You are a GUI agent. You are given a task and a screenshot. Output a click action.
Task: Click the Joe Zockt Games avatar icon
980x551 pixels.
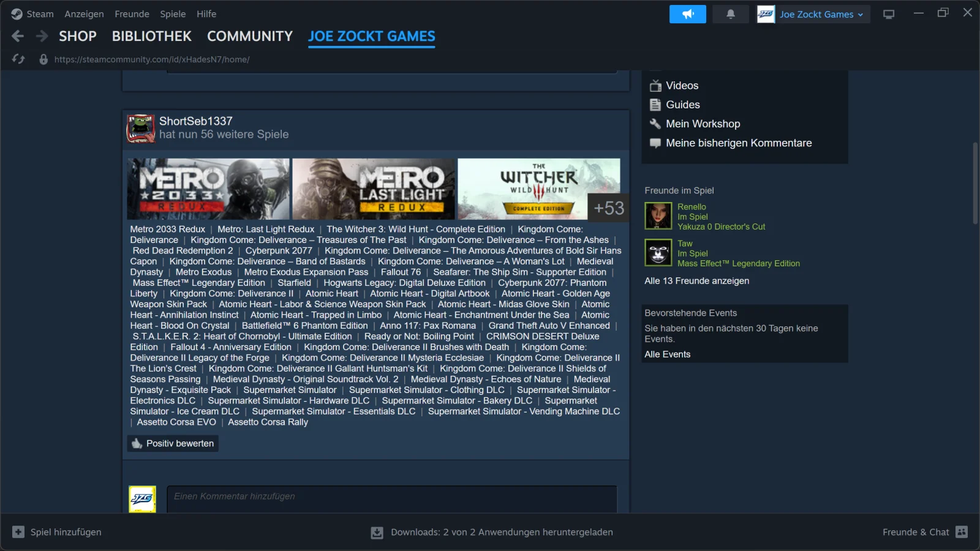pyautogui.click(x=766, y=14)
